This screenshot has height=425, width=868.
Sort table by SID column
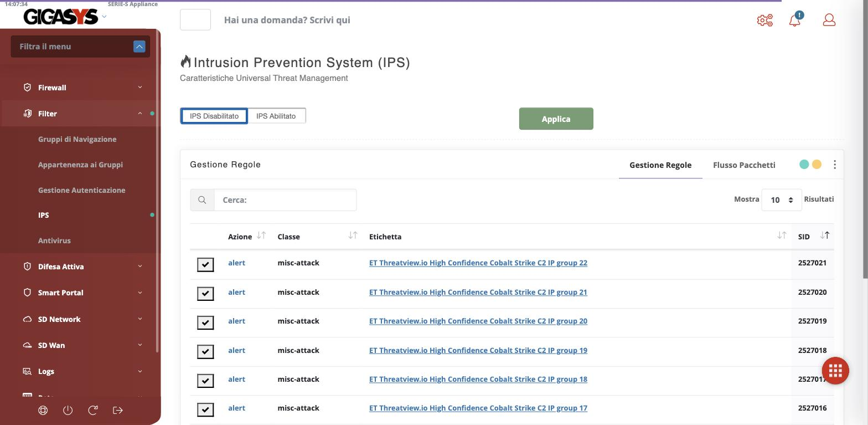[825, 235]
